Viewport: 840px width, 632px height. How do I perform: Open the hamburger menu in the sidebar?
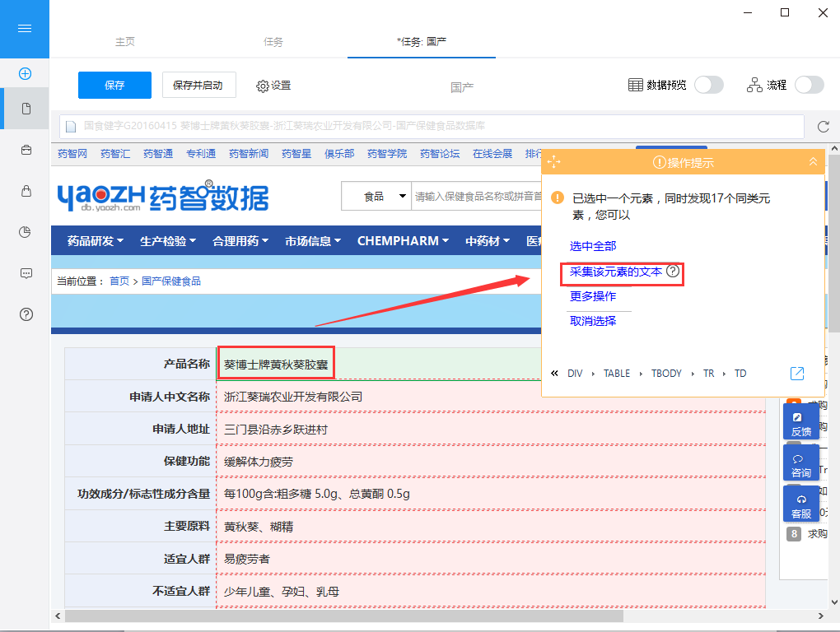25,29
